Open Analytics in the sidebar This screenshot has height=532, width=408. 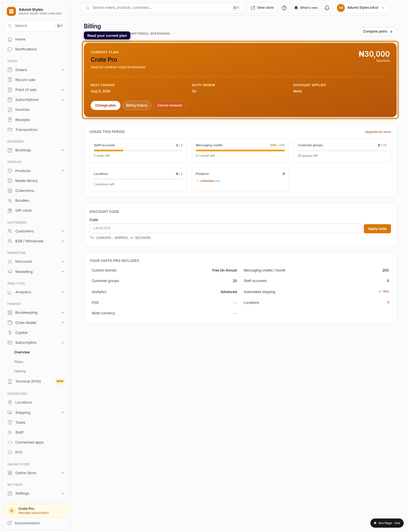(36, 292)
